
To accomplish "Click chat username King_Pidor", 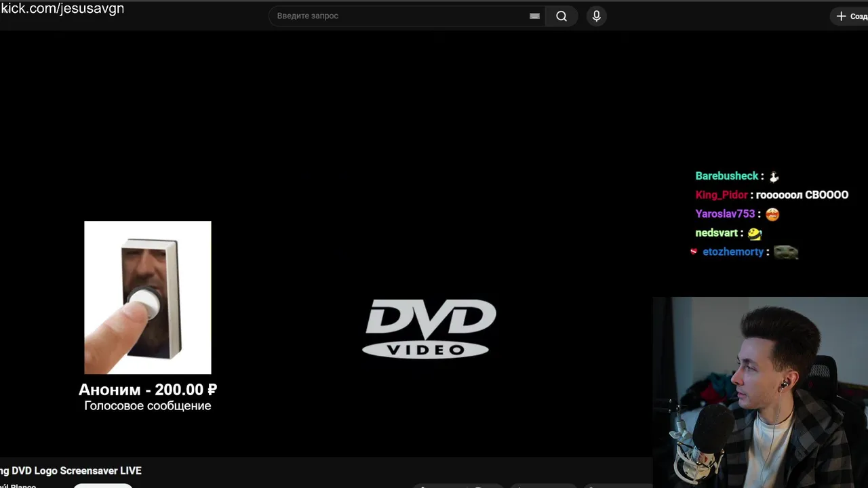I will 722,195.
